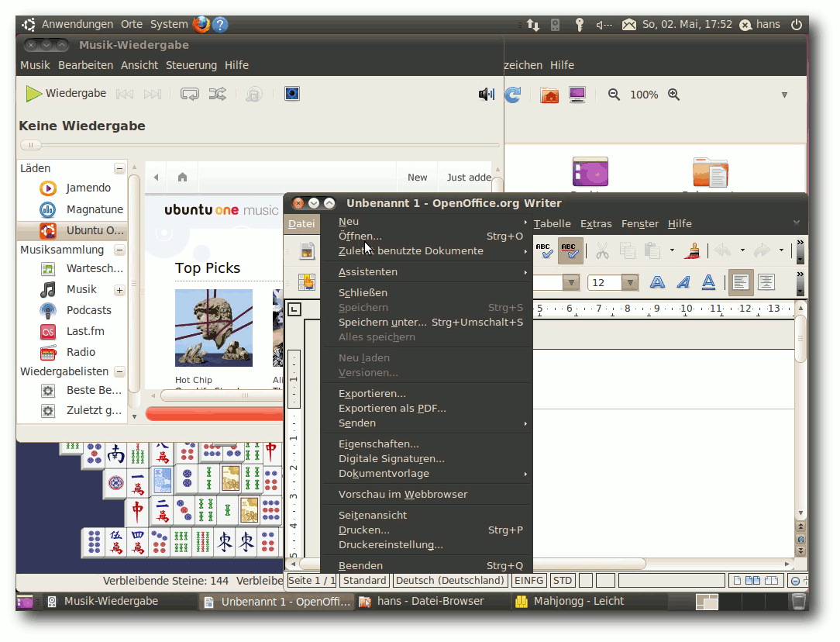Click the volume speaker icon in music player
The width and height of the screenshot is (840, 642).
(x=487, y=95)
